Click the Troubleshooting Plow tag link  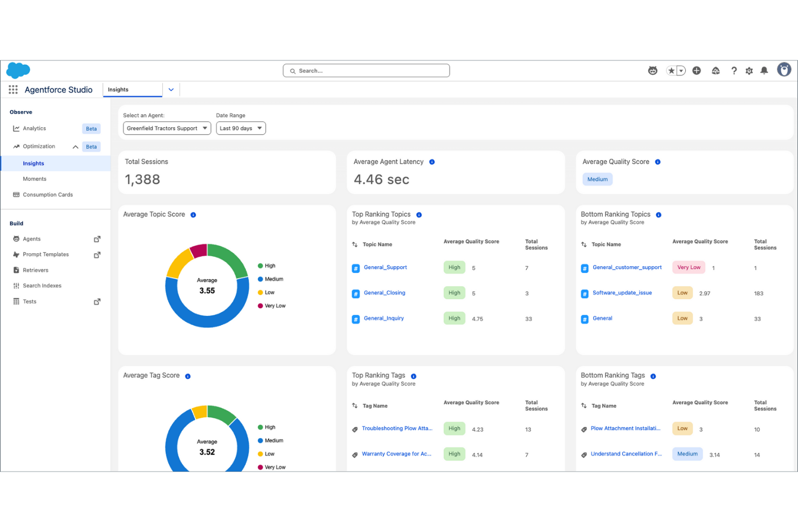(x=397, y=428)
